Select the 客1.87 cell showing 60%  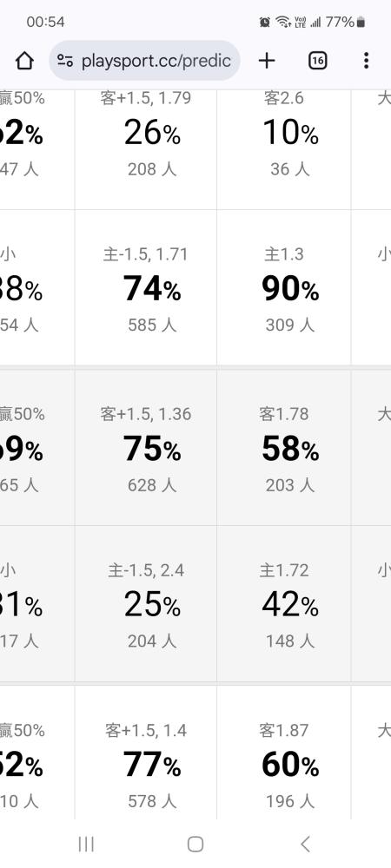(283, 753)
